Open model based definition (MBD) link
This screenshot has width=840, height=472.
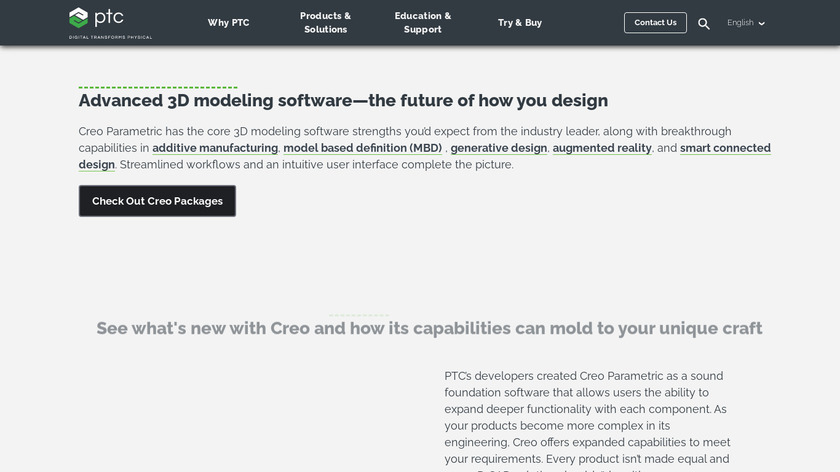[x=363, y=148]
